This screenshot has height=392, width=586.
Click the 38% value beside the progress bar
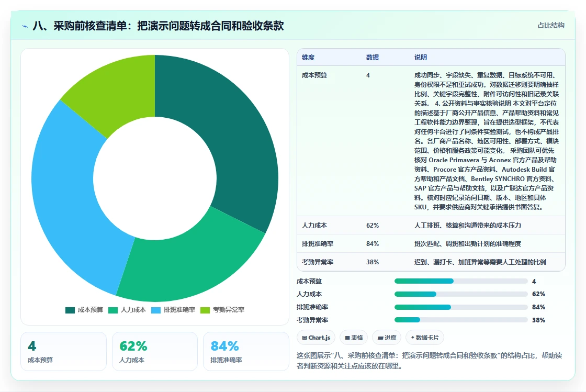click(538, 320)
